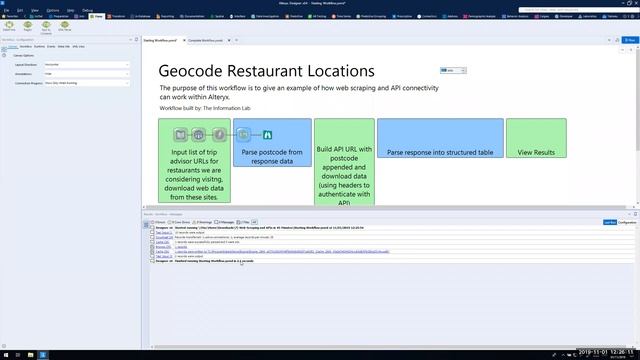This screenshot has width=640, height=360.
Task: Expand the Connection Progress dropdown
Action: (x=87, y=83)
